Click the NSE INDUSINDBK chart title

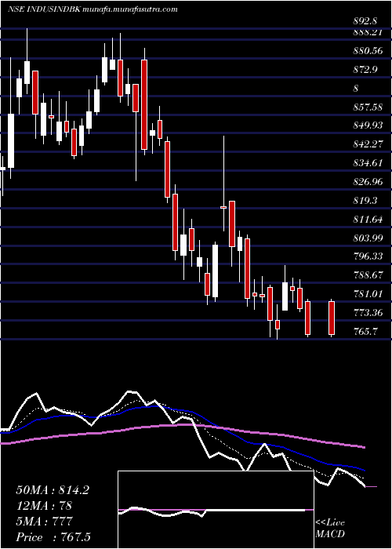click(x=45, y=9)
